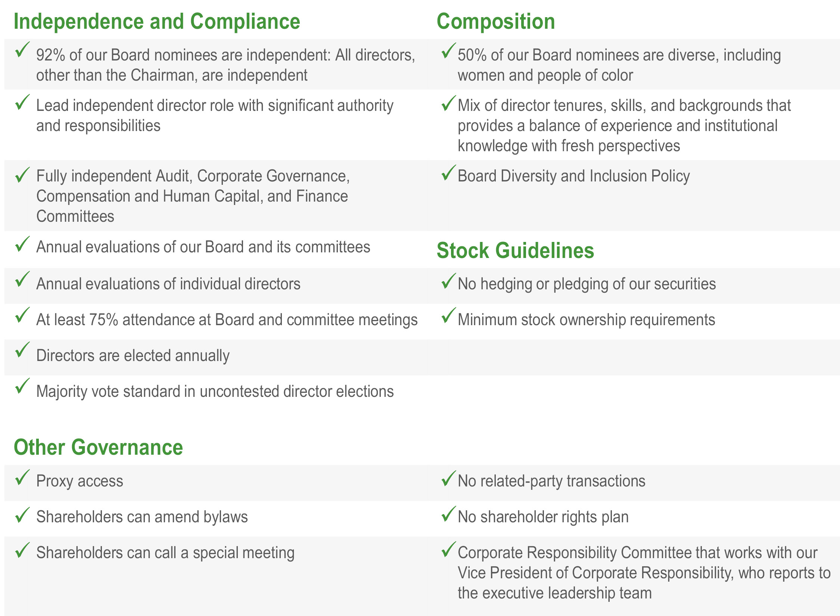Viewport: 840px width, 616px height.
Task: Click the checkmark next to "Directors are elected annually"
Action: click(22, 350)
